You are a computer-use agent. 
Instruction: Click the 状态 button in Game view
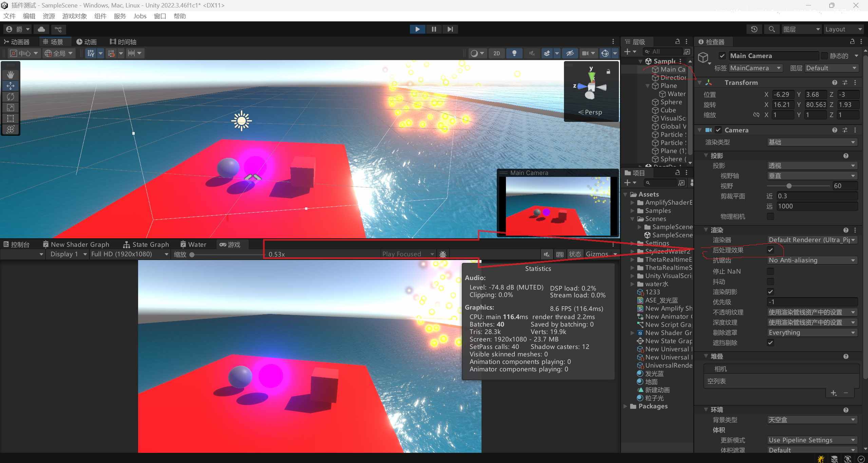point(575,254)
